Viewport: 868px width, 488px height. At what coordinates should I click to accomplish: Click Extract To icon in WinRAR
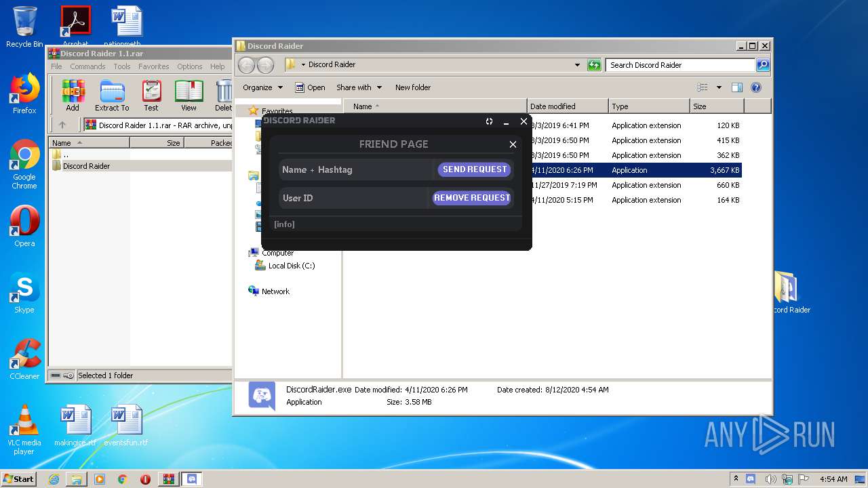click(x=112, y=96)
